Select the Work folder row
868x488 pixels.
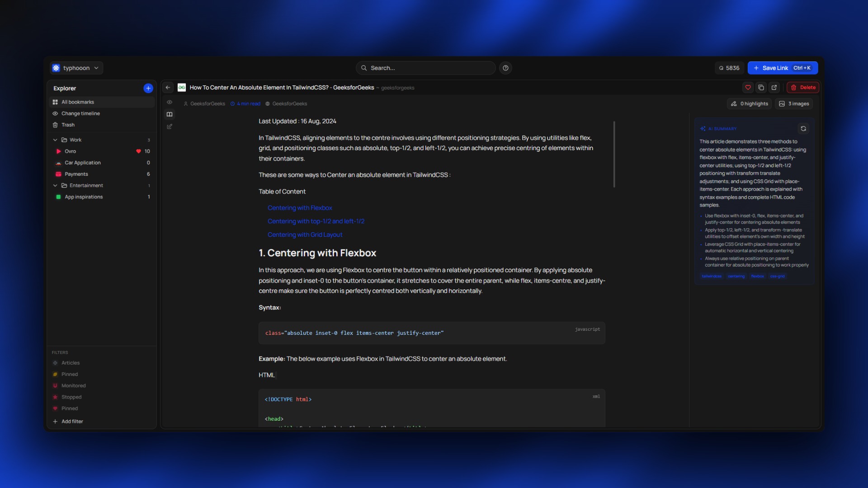pos(102,140)
